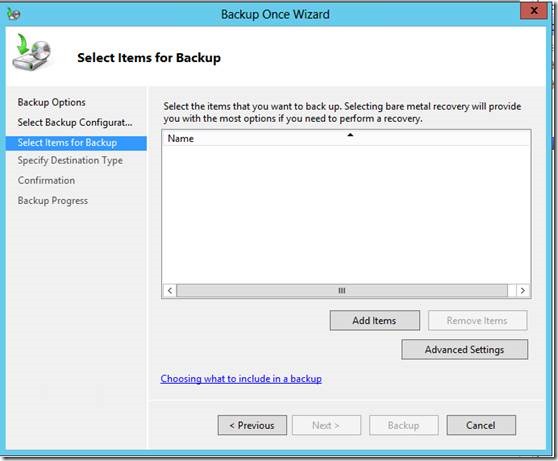This screenshot has height=461, width=558.
Task: Sort list by Name column header
Action: coord(346,138)
